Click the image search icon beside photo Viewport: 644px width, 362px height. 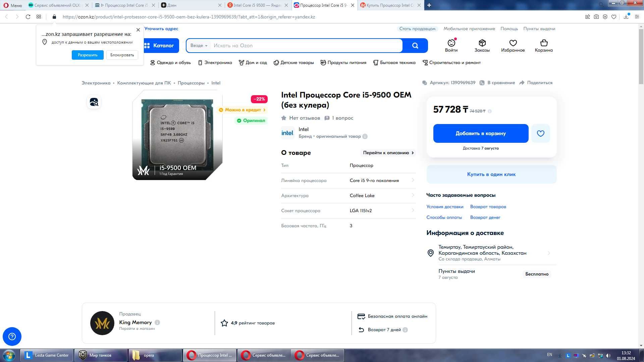click(94, 102)
